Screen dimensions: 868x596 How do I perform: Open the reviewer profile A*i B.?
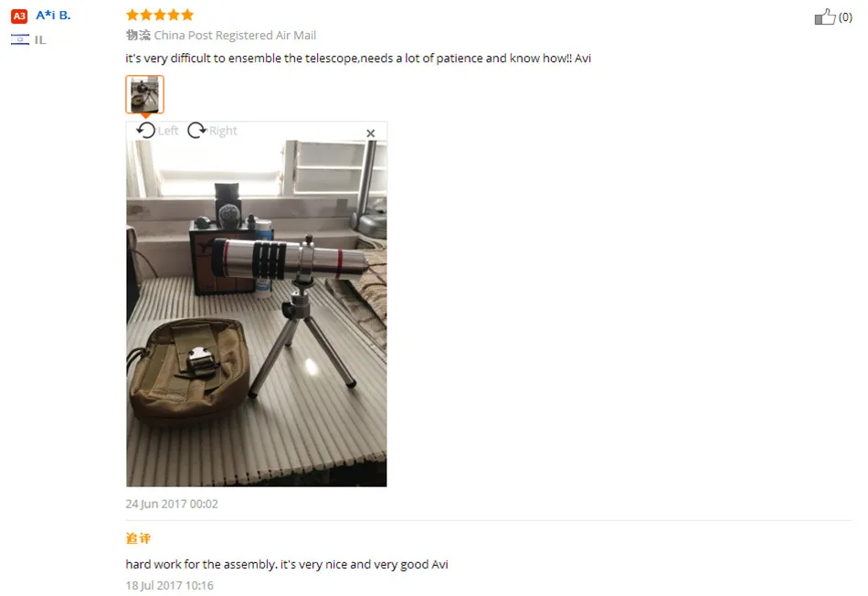(53, 16)
